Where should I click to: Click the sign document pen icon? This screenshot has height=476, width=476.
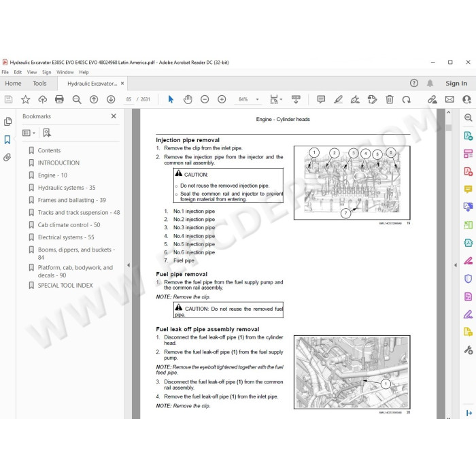click(355, 99)
